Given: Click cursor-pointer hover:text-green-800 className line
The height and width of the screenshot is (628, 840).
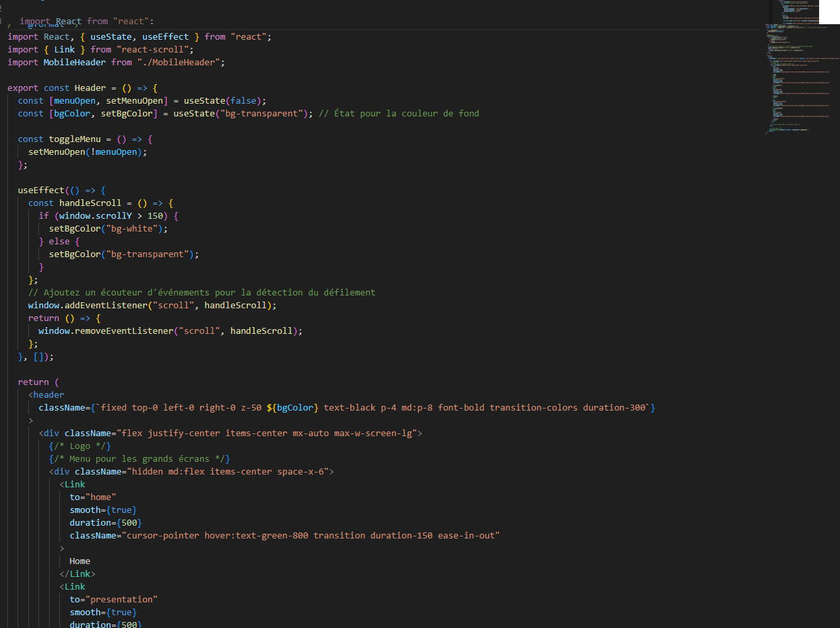Looking at the screenshot, I should [x=285, y=535].
